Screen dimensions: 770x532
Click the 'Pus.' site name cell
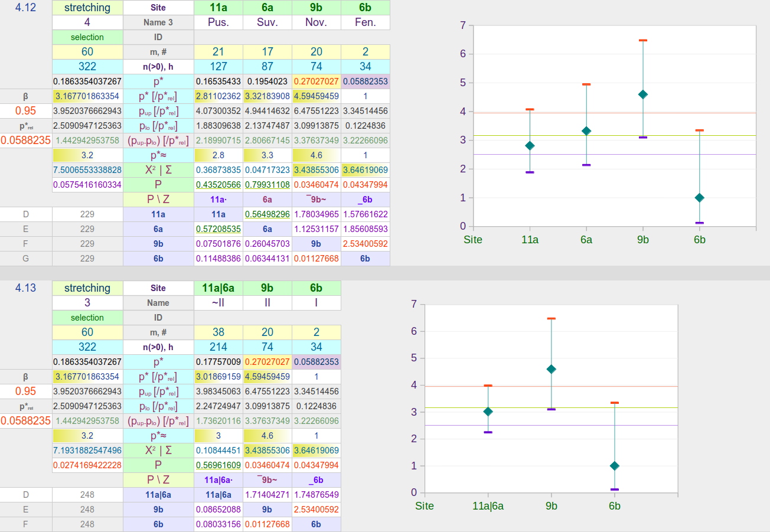[218, 22]
